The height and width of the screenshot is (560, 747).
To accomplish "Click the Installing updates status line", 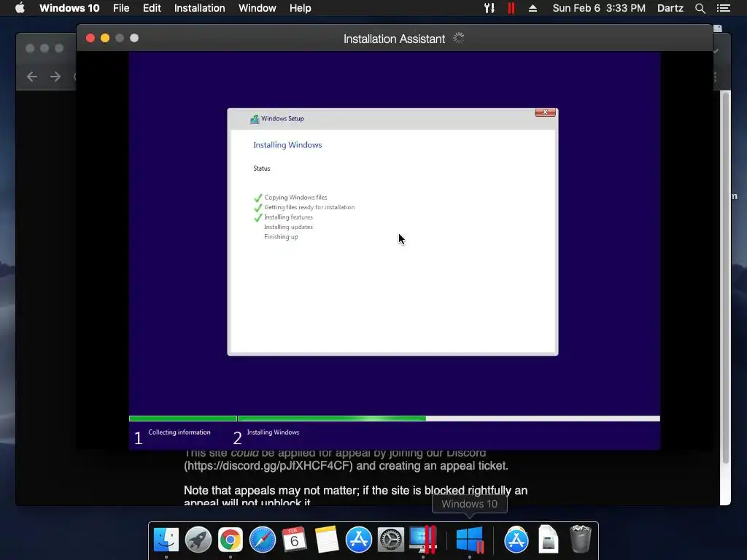I will [288, 227].
